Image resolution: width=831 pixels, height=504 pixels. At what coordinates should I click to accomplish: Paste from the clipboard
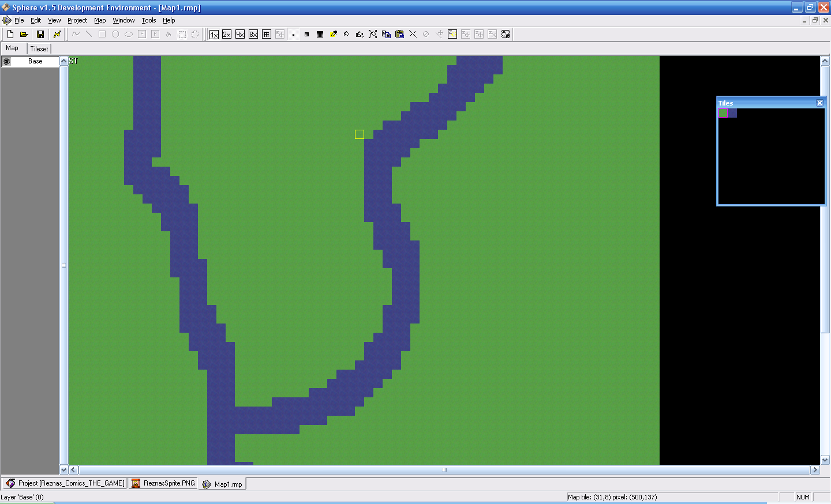[x=399, y=34]
